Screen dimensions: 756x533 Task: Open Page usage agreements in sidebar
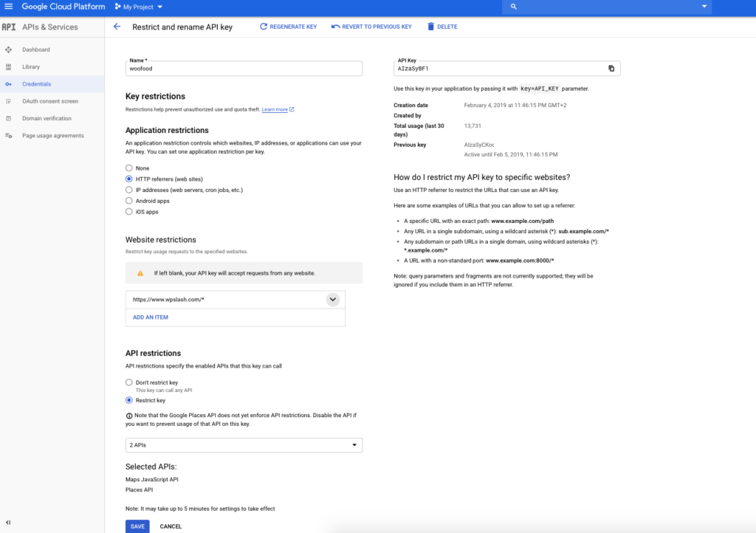point(52,136)
